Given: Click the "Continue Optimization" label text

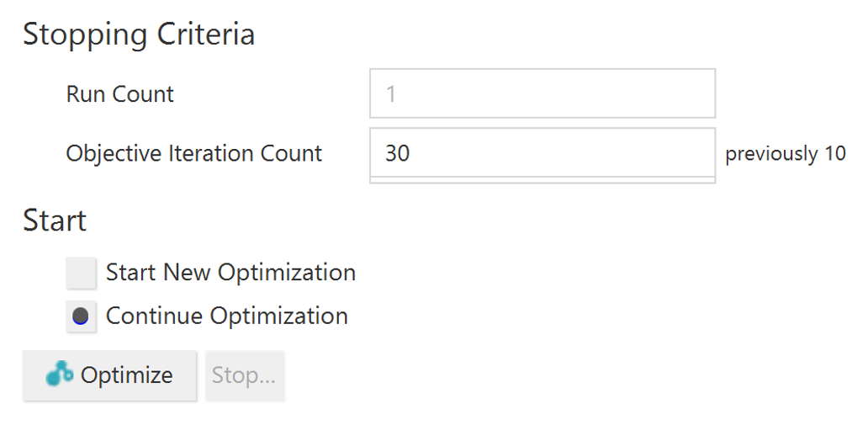Looking at the screenshot, I should point(226,317).
